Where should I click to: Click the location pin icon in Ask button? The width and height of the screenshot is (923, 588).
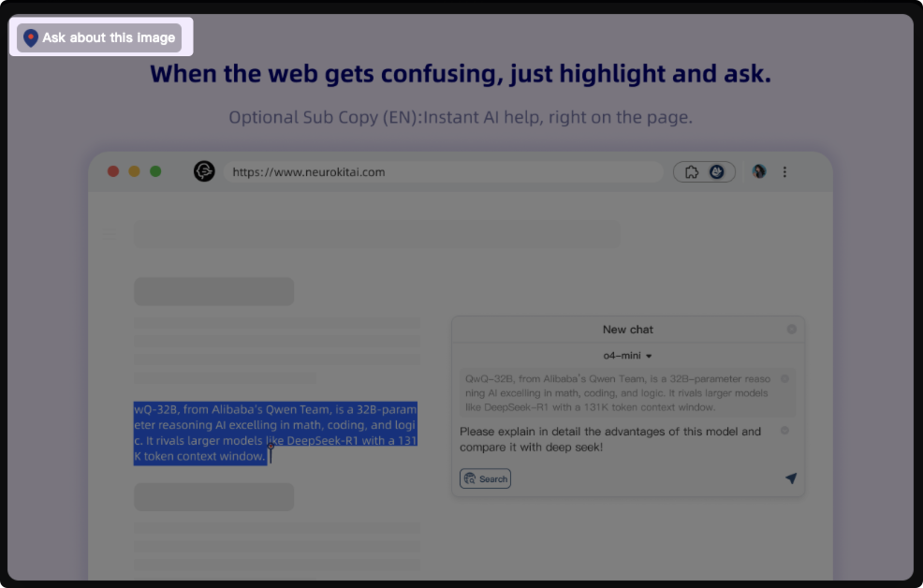coord(31,38)
